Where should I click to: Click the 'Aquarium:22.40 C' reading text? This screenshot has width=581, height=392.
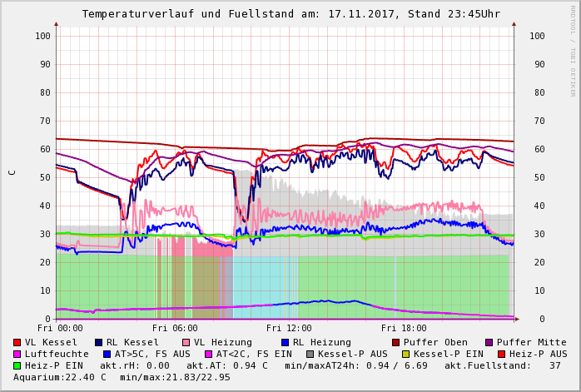click(x=59, y=377)
